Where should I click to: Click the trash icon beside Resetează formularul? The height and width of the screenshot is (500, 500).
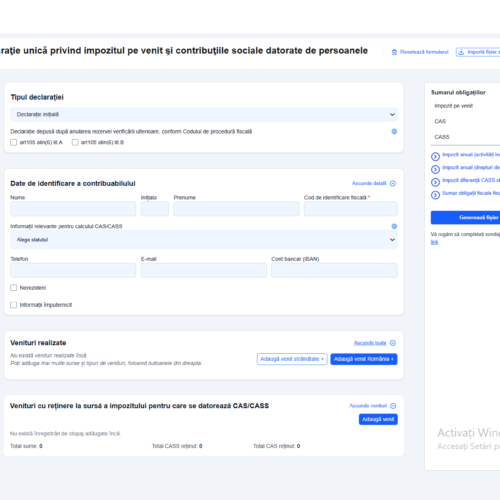(394, 52)
